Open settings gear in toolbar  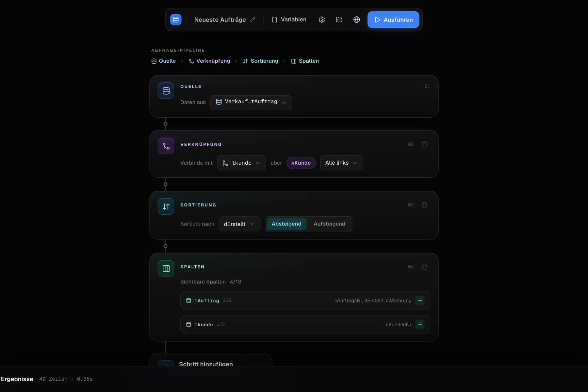(322, 20)
